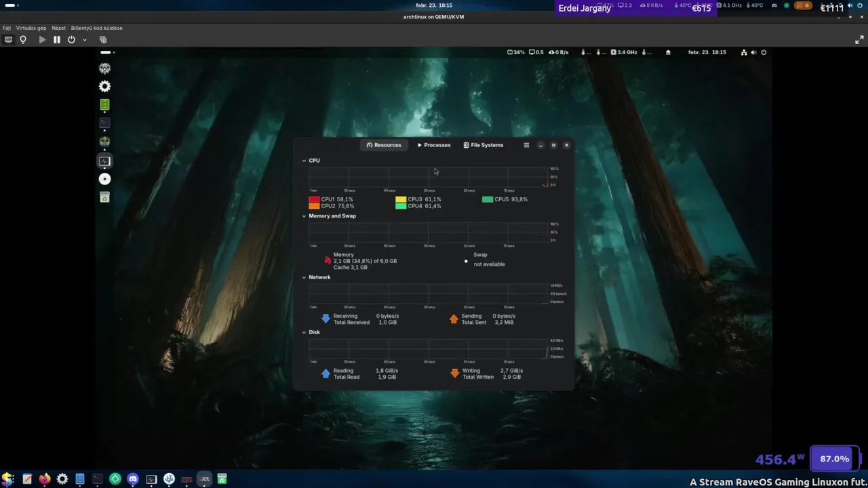Show the VM graphical console view
Viewport: 868px width, 488px height.
coord(8,40)
